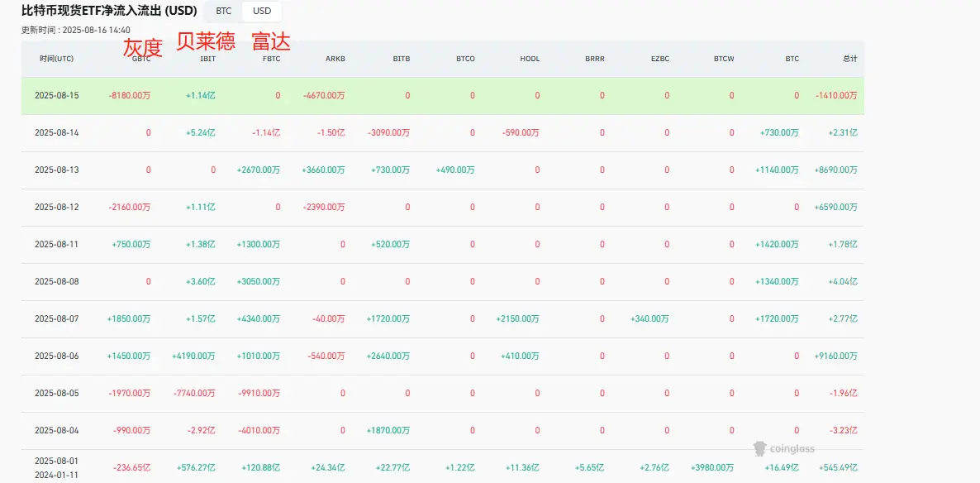The height and width of the screenshot is (483, 980).
Task: Select the 2025-08-14 date cell
Action: [55, 132]
